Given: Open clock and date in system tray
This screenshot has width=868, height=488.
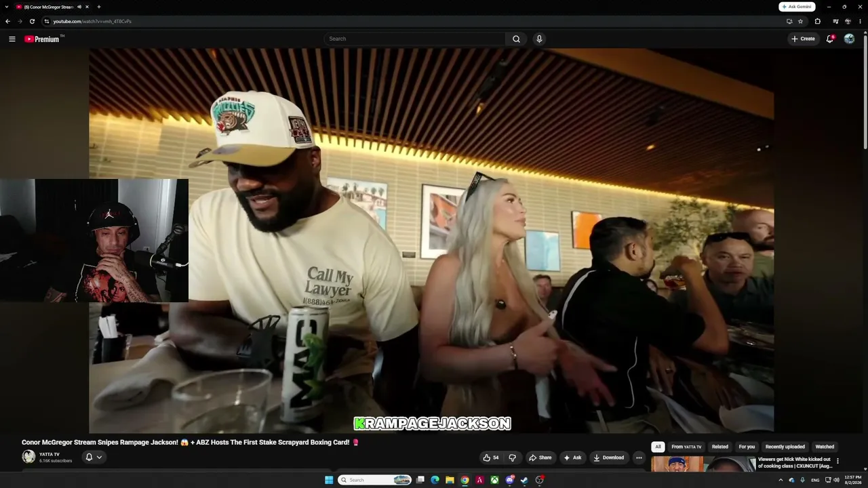Looking at the screenshot, I should click(852, 480).
